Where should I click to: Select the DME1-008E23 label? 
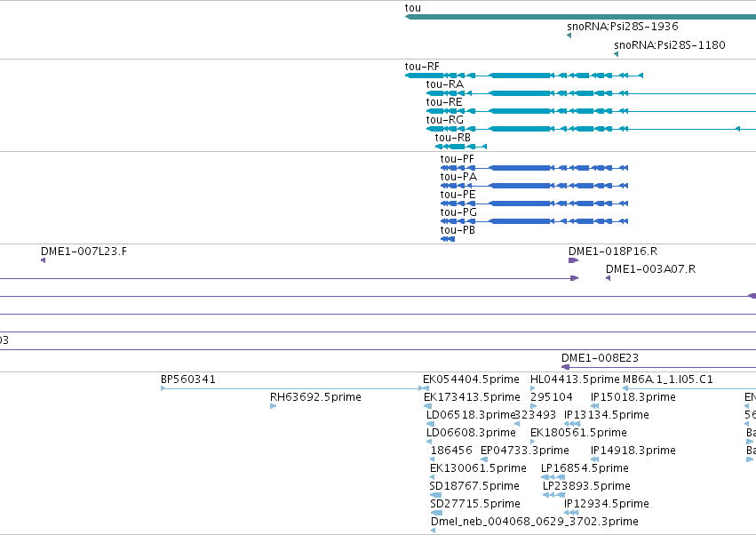coord(600,358)
